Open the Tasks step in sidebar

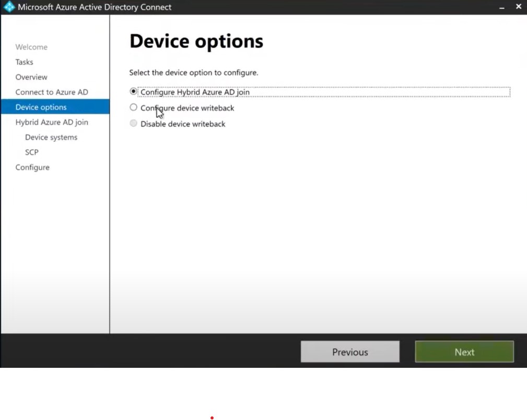point(24,62)
